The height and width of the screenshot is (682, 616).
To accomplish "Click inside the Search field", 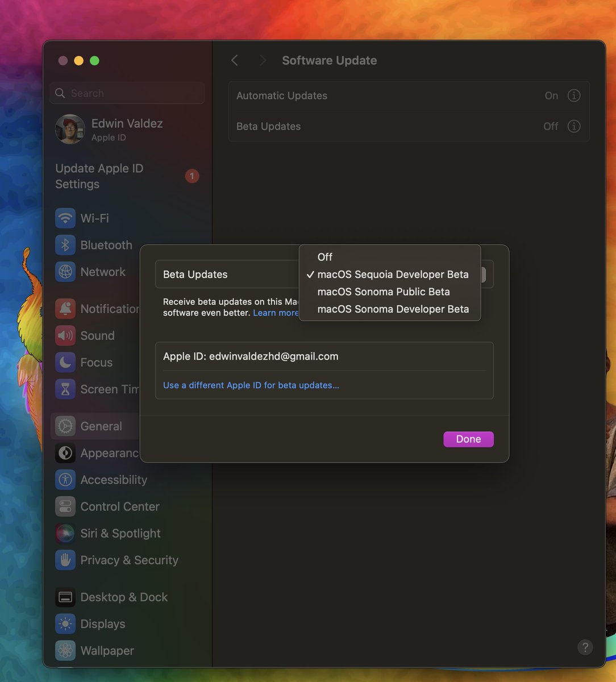I will point(126,93).
